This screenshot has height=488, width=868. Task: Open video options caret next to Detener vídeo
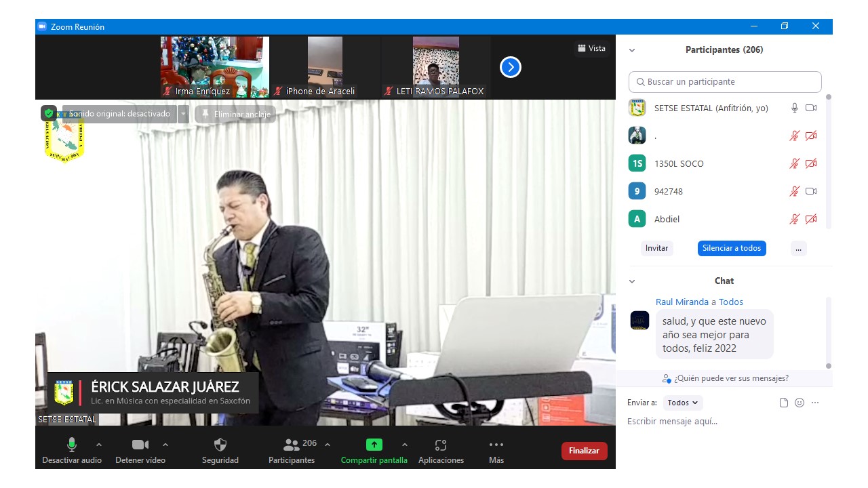(x=165, y=445)
